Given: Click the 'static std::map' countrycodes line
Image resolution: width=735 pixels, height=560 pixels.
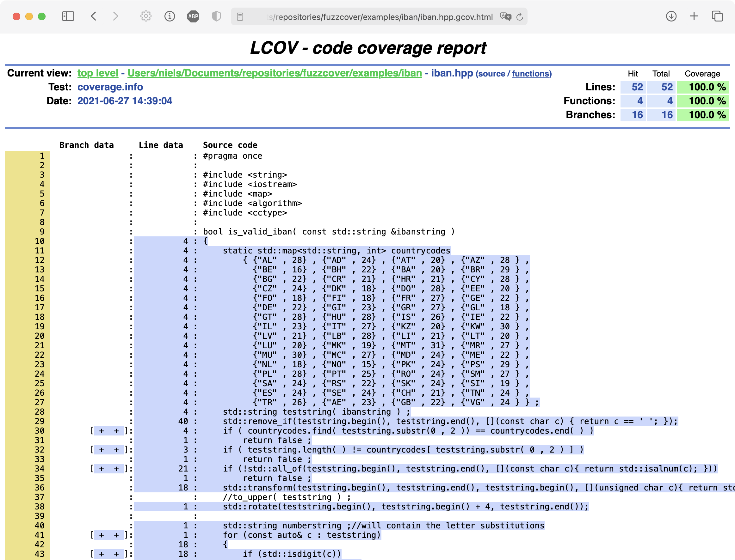Looking at the screenshot, I should tap(337, 251).
